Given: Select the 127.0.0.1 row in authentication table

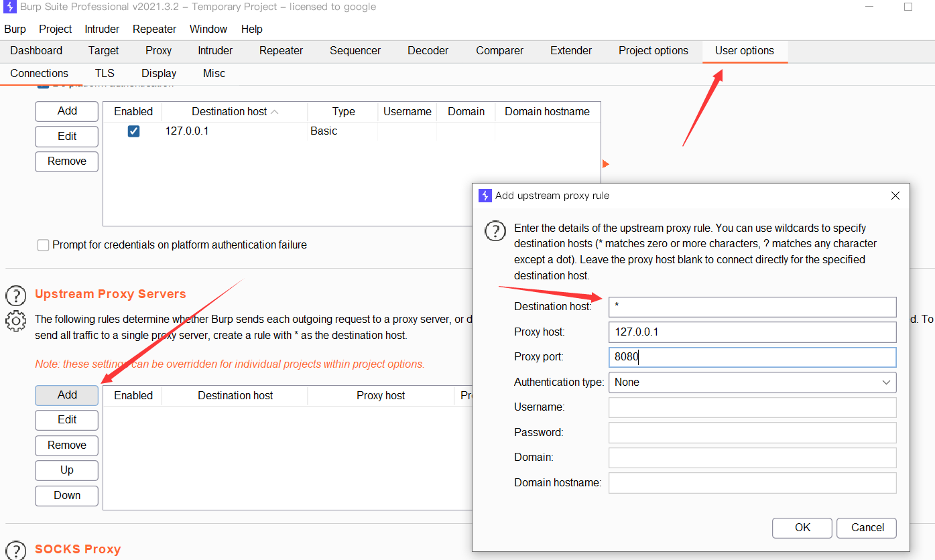Looking at the screenshot, I should coord(352,131).
